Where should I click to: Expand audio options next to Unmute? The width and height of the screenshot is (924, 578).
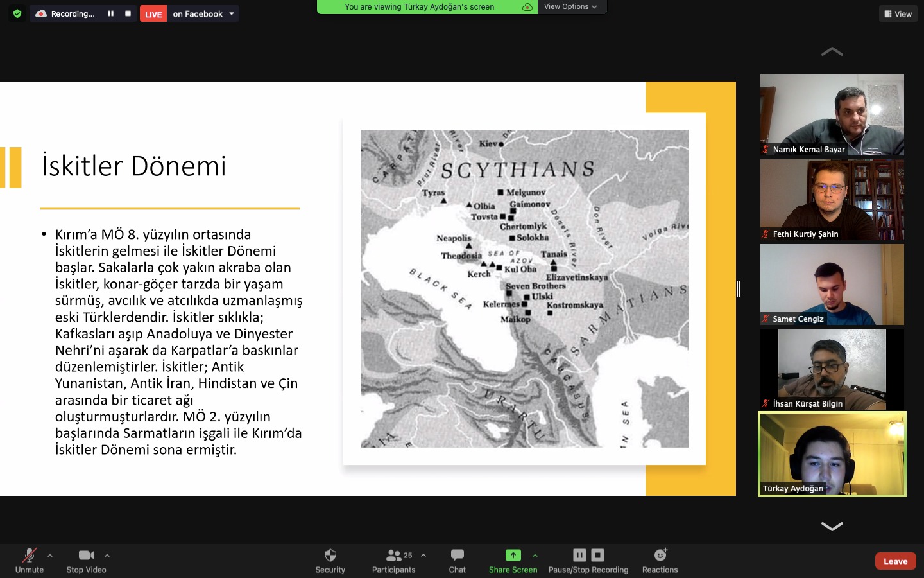50,556
